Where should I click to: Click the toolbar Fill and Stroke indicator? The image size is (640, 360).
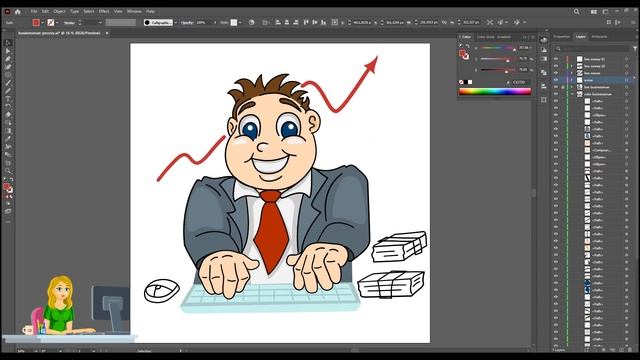[x=7, y=187]
